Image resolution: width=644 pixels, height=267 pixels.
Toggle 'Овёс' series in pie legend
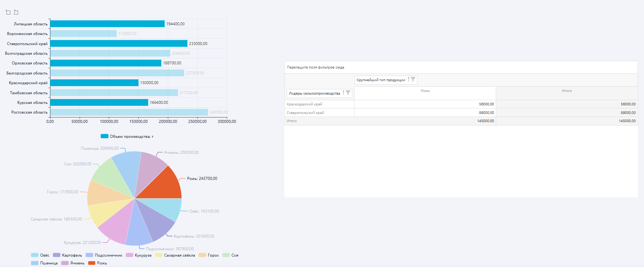(x=40, y=255)
